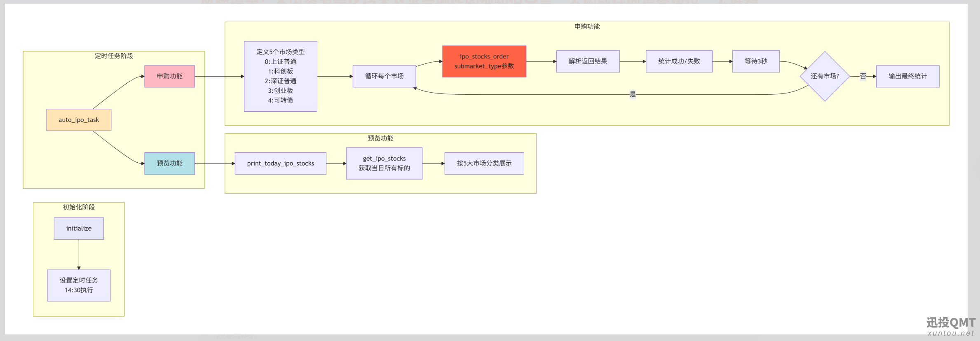Select the pink 申购功能 node
The width and height of the screenshot is (980, 341).
(x=169, y=76)
